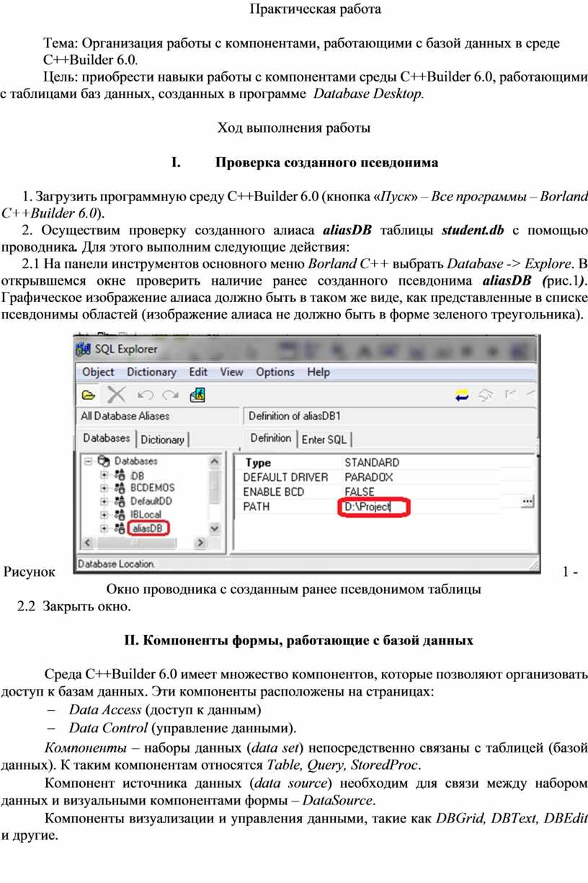The image size is (588, 883).
Task: Switch to the Enter SQL tab
Action: coord(324,440)
